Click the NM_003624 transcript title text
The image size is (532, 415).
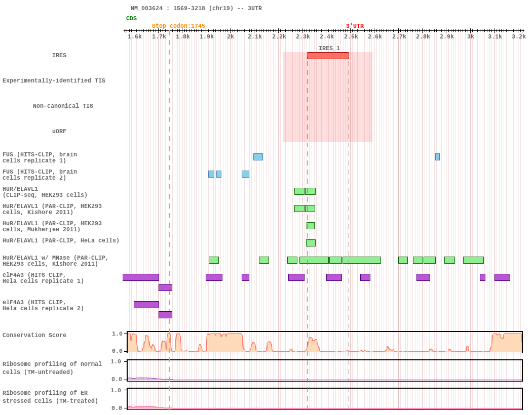click(146, 8)
